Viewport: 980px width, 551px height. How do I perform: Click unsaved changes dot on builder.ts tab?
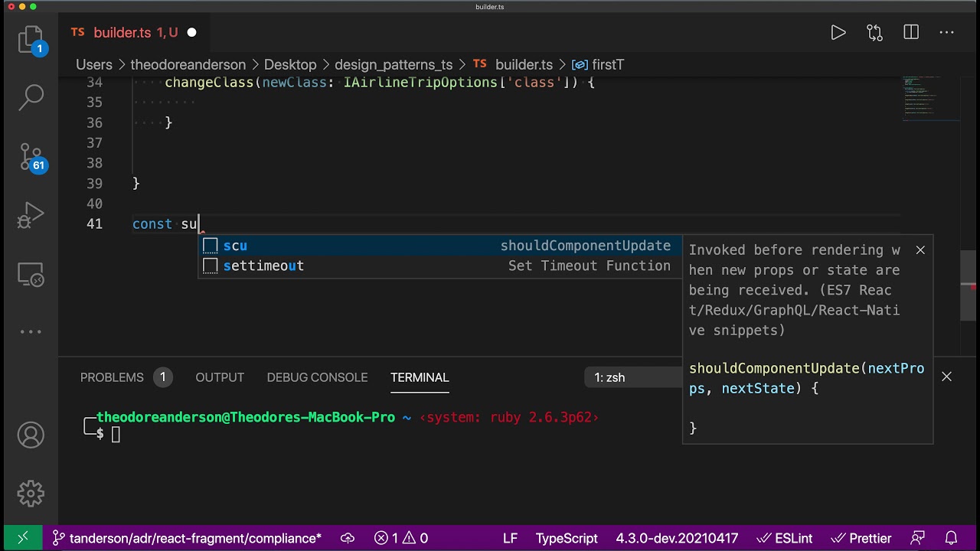pos(191,33)
